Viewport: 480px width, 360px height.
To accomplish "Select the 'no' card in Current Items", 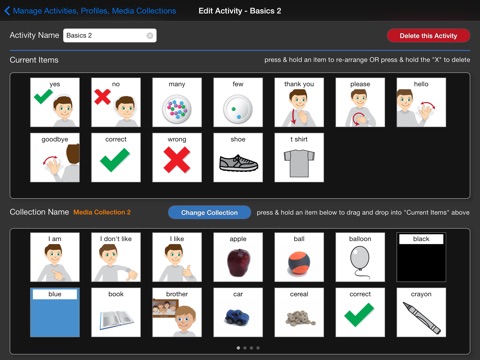I will point(116,102).
